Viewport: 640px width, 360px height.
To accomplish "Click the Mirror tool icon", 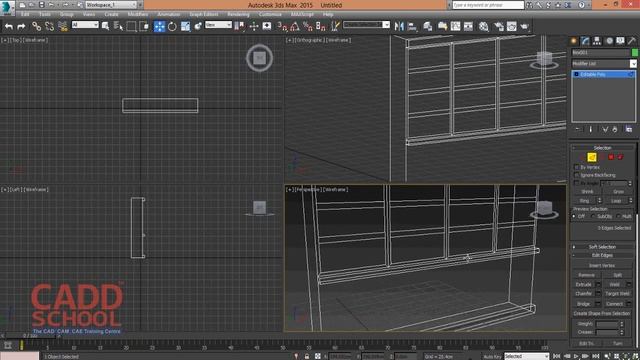I will pyautogui.click(x=399, y=27).
